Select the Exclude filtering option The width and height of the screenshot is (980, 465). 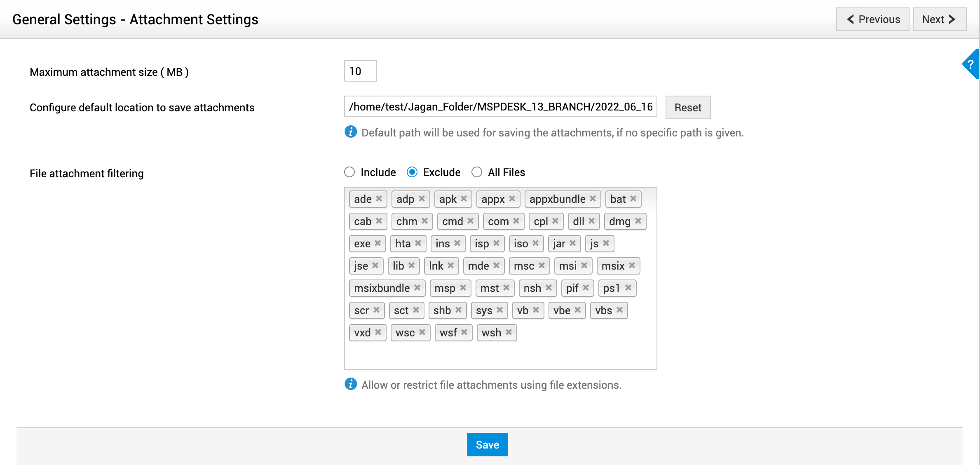[412, 172]
